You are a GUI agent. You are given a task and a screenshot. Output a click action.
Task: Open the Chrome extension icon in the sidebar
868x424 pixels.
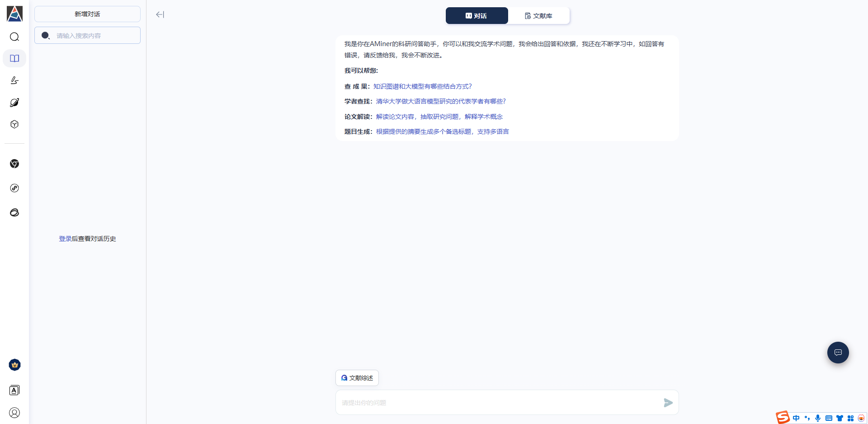pyautogui.click(x=14, y=164)
